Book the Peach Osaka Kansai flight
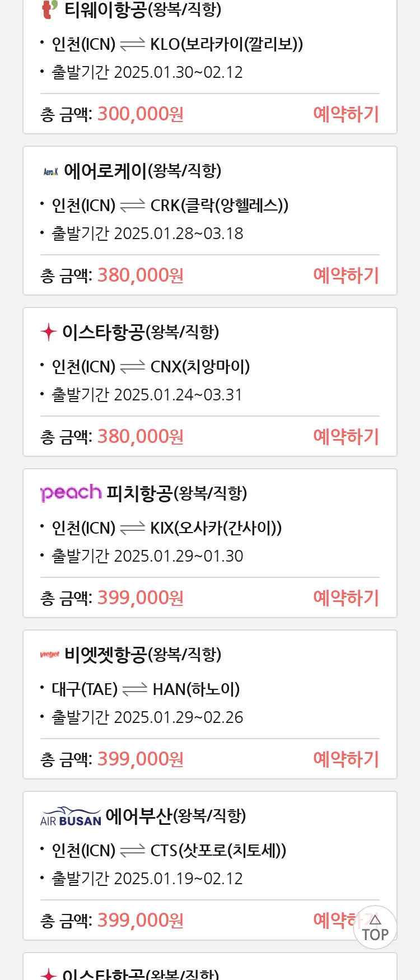Image resolution: width=420 pixels, height=980 pixels. click(x=346, y=598)
